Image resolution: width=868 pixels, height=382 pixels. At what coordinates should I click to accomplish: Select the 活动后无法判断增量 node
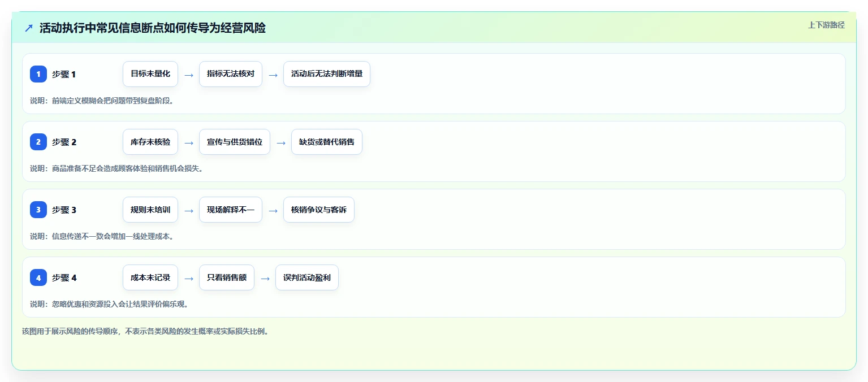click(327, 74)
